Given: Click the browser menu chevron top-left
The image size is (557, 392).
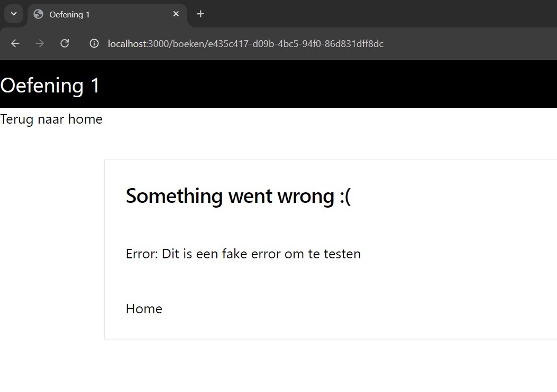Looking at the screenshot, I should tap(13, 14).
